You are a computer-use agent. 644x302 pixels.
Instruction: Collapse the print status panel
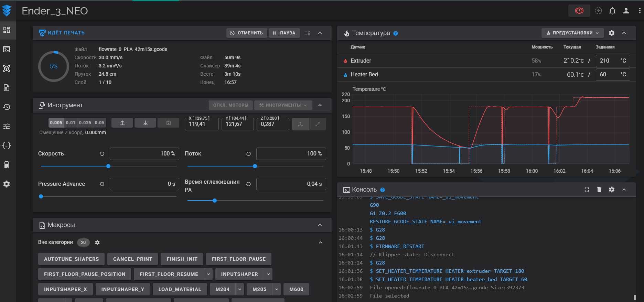coord(320,33)
